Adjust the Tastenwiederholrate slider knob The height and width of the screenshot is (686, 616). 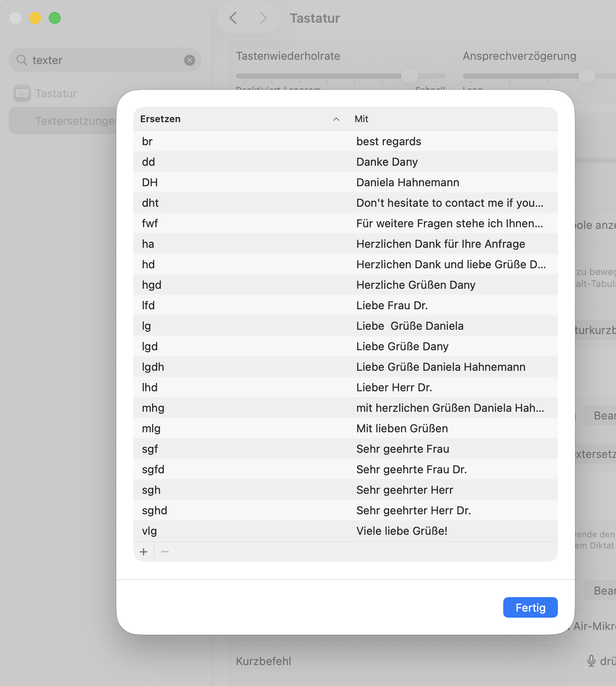[410, 76]
